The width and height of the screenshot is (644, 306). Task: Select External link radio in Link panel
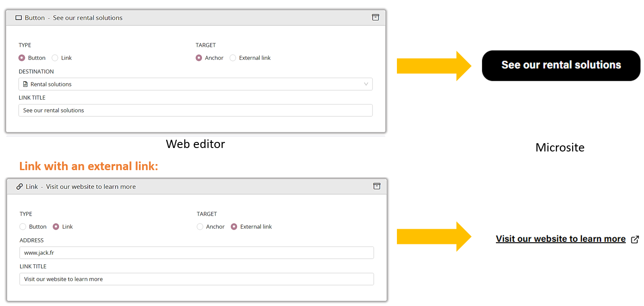[x=234, y=227]
